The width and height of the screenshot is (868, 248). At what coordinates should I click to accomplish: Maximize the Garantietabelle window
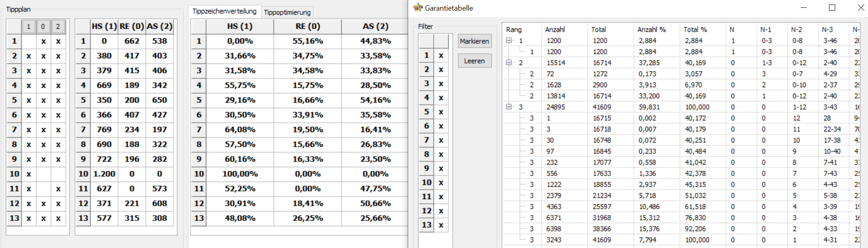pyautogui.click(x=832, y=7)
